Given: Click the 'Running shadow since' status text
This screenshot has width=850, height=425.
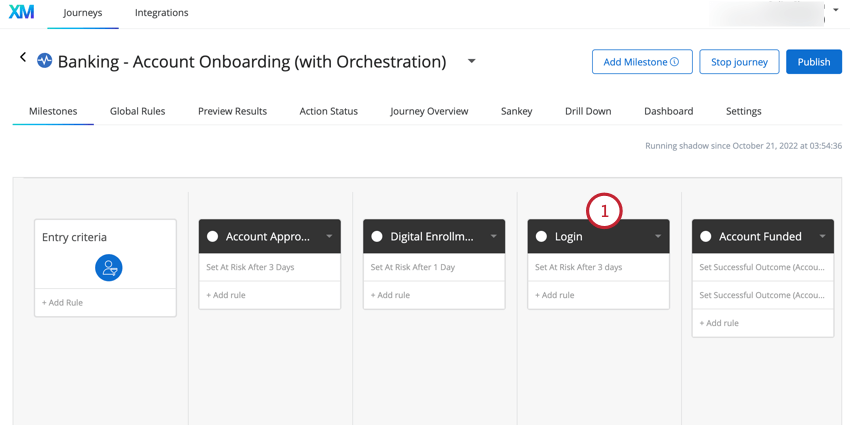Looking at the screenshot, I should coord(743,146).
